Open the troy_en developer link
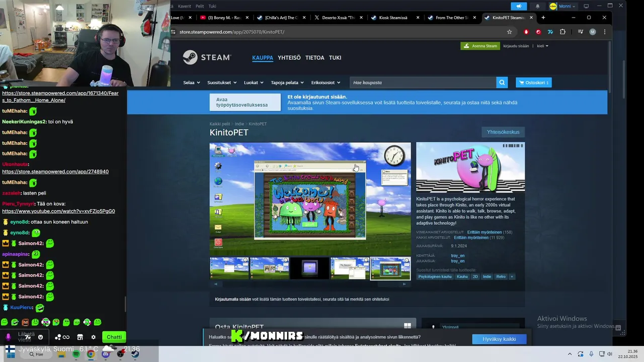Viewport: 644px width, 362px height. pyautogui.click(x=458, y=255)
